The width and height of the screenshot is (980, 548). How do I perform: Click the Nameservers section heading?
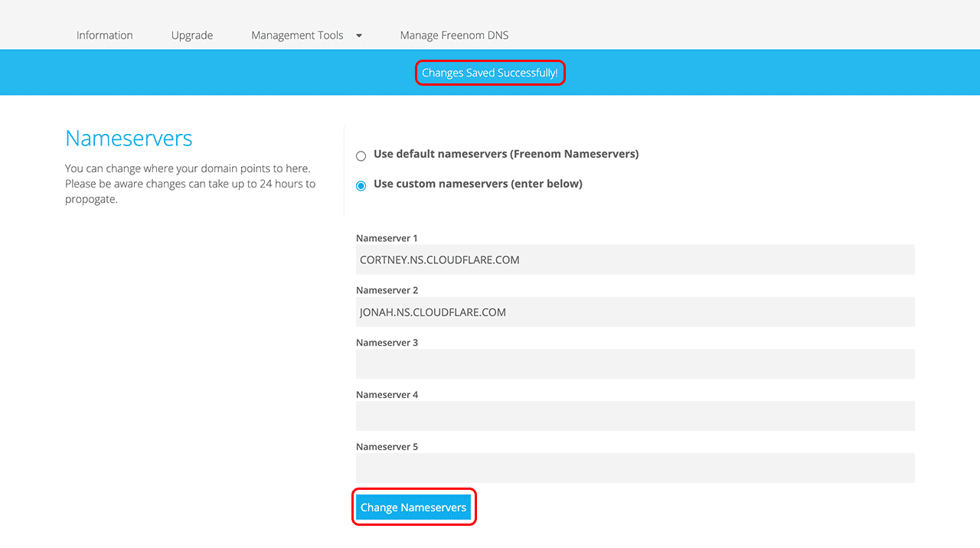pyautogui.click(x=129, y=139)
